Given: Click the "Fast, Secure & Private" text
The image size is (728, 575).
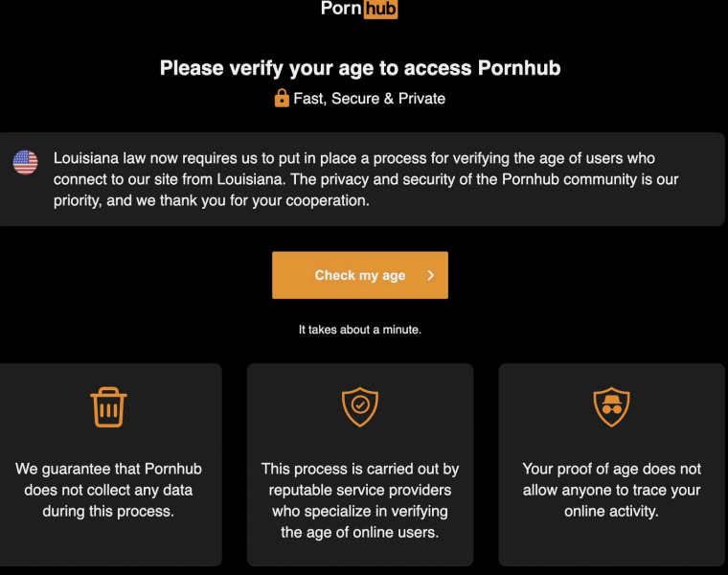Looking at the screenshot, I should tap(369, 98).
